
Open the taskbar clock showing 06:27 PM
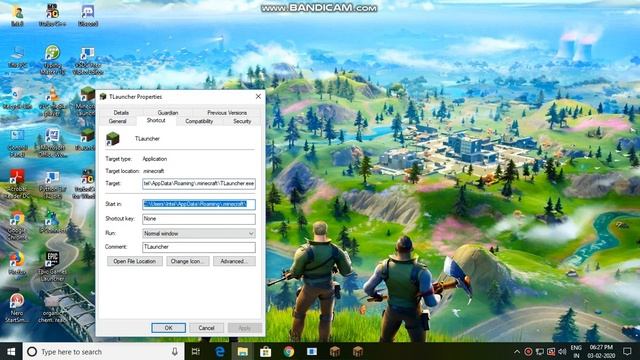point(601,351)
